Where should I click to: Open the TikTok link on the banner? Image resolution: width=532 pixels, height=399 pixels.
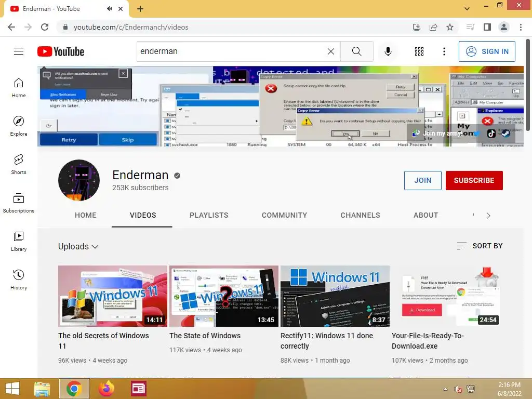[491, 134]
